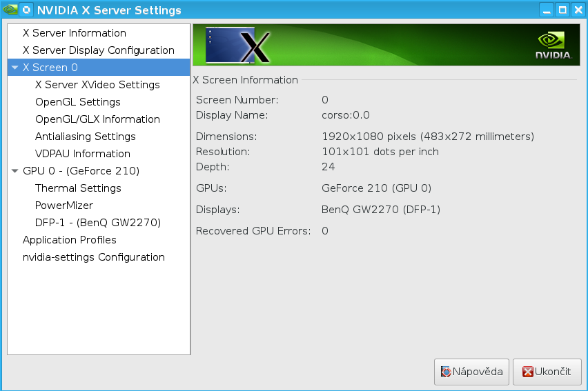The height and width of the screenshot is (391, 588).
Task: Click the Displays value BenQ GW2270 (DFP-1)
Action: coord(381,210)
